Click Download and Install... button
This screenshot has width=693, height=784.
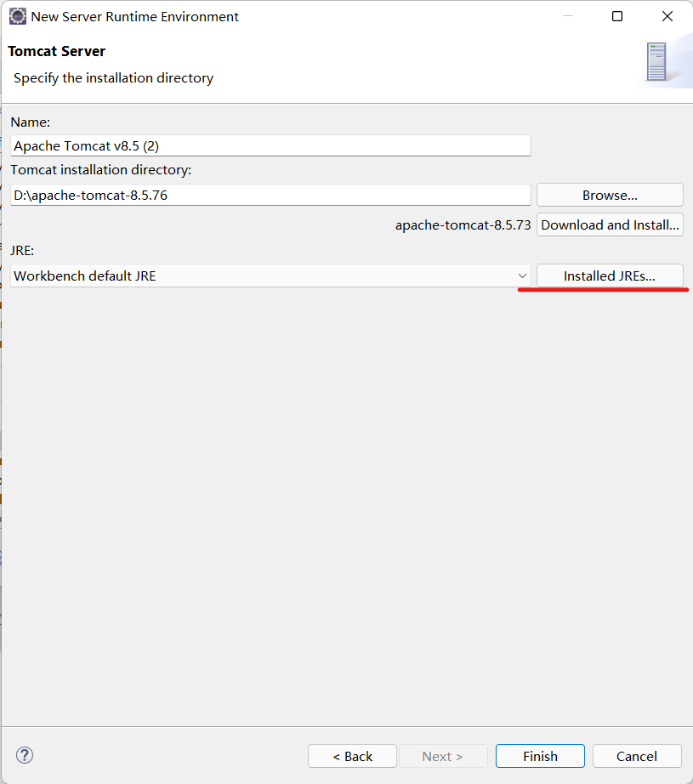tap(610, 225)
